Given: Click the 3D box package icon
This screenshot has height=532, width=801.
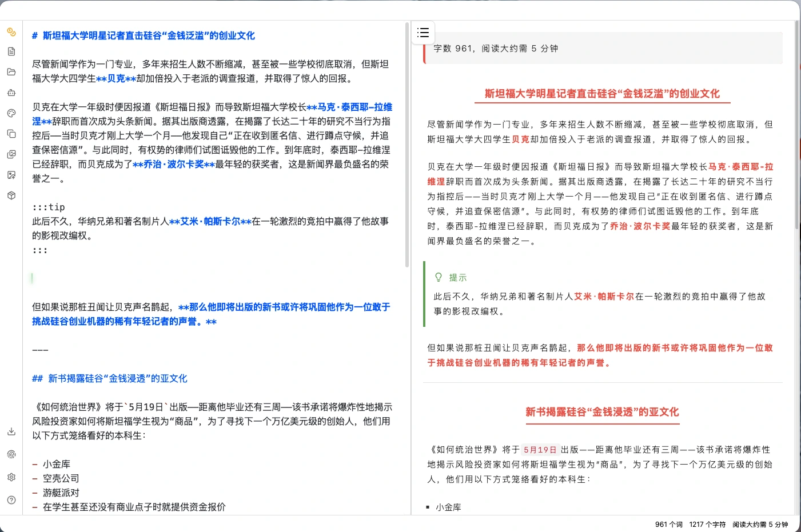Looking at the screenshot, I should click(11, 195).
